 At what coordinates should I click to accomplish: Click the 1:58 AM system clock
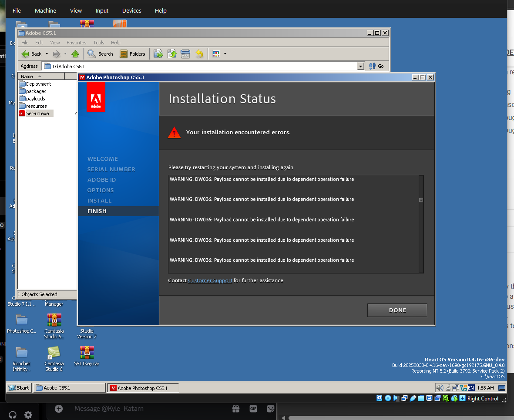[485, 388]
